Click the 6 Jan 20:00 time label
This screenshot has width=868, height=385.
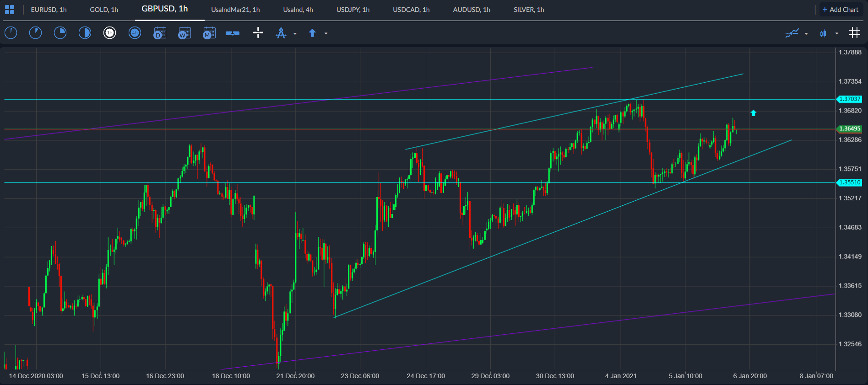[750, 376]
